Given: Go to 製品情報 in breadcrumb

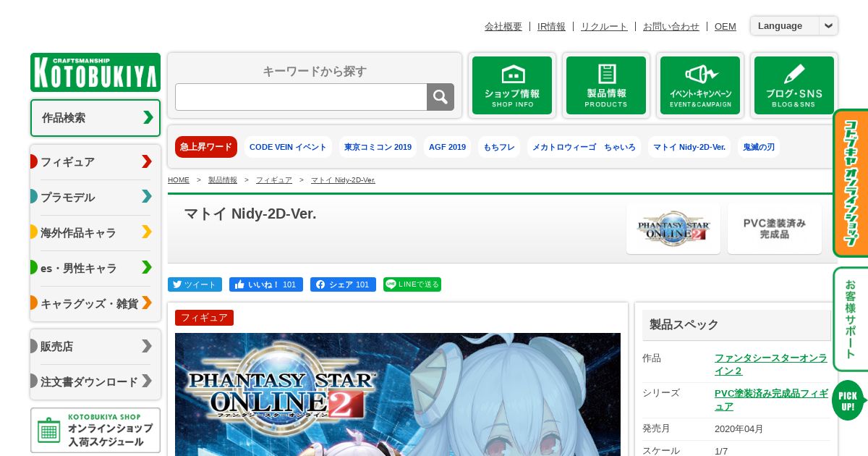Looking at the screenshot, I should pyautogui.click(x=223, y=180).
